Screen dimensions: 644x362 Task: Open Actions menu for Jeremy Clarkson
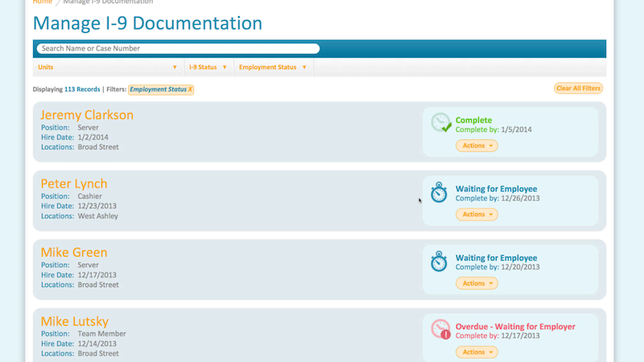pos(477,146)
